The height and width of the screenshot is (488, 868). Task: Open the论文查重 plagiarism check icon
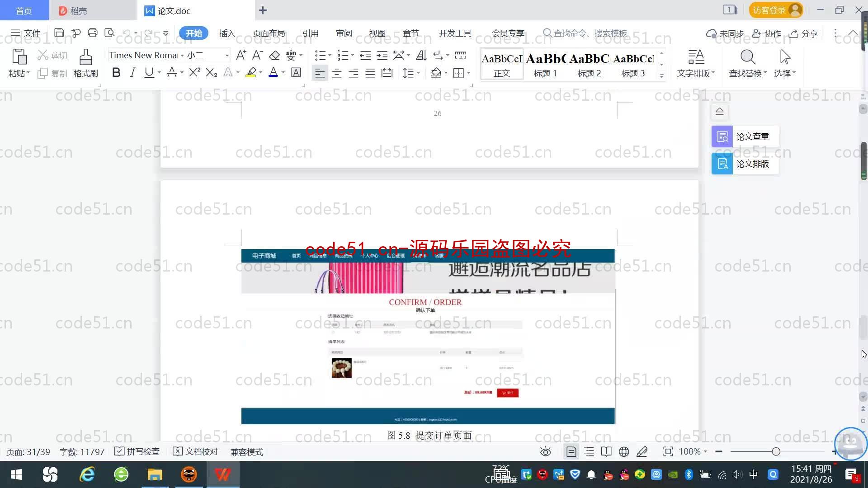722,136
